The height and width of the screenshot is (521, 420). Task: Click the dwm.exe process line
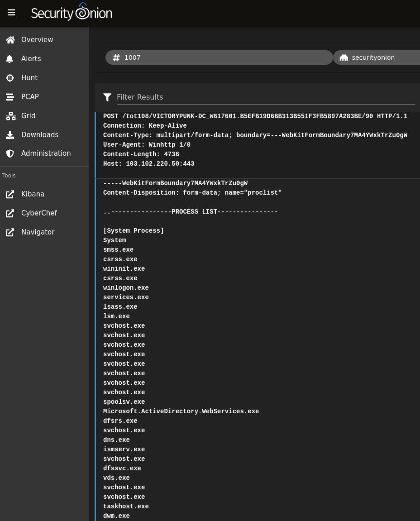(x=116, y=516)
